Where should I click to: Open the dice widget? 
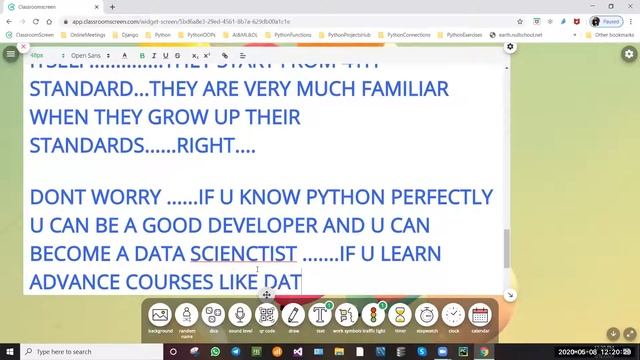pyautogui.click(x=213, y=315)
